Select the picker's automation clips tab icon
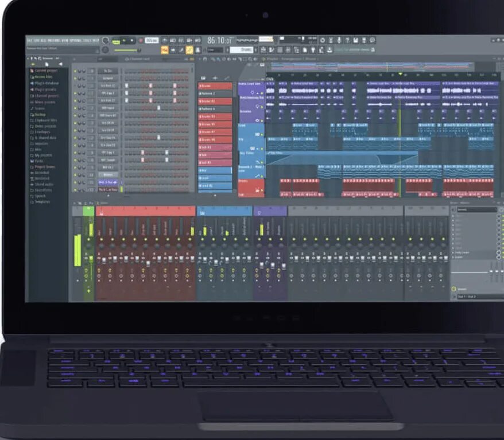This screenshot has height=440, width=504. (x=227, y=78)
